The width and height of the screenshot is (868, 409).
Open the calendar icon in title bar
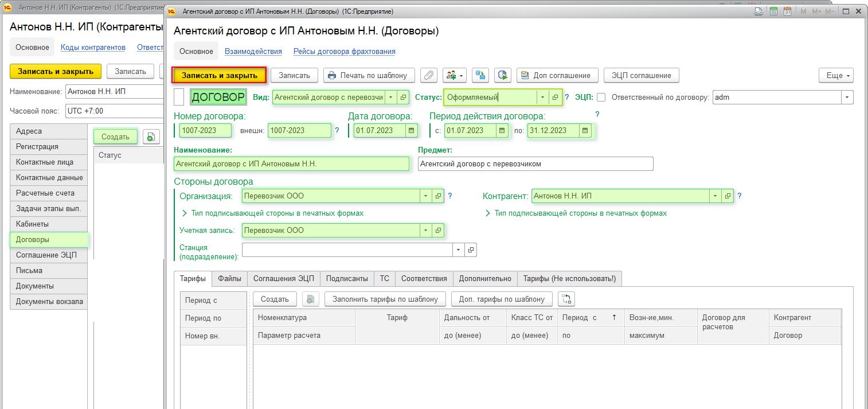coord(788,11)
